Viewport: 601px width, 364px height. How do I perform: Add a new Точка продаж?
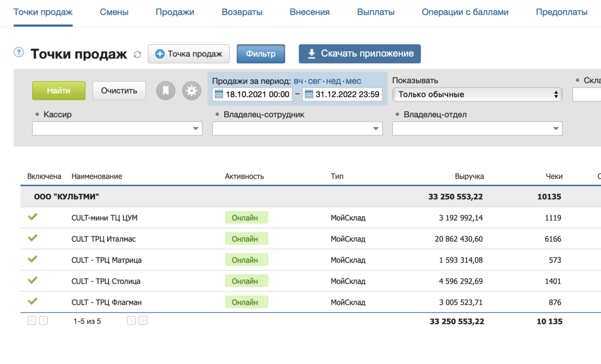pyautogui.click(x=188, y=54)
